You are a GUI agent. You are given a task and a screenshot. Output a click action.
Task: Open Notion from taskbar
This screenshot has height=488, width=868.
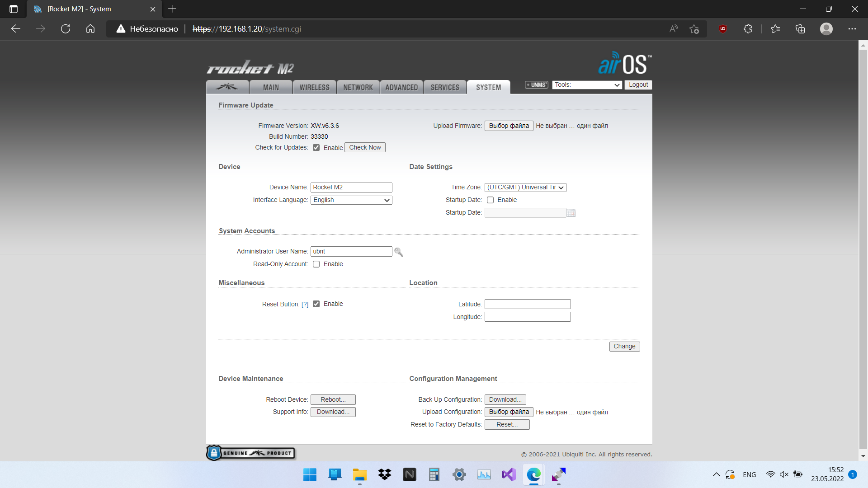pos(410,475)
